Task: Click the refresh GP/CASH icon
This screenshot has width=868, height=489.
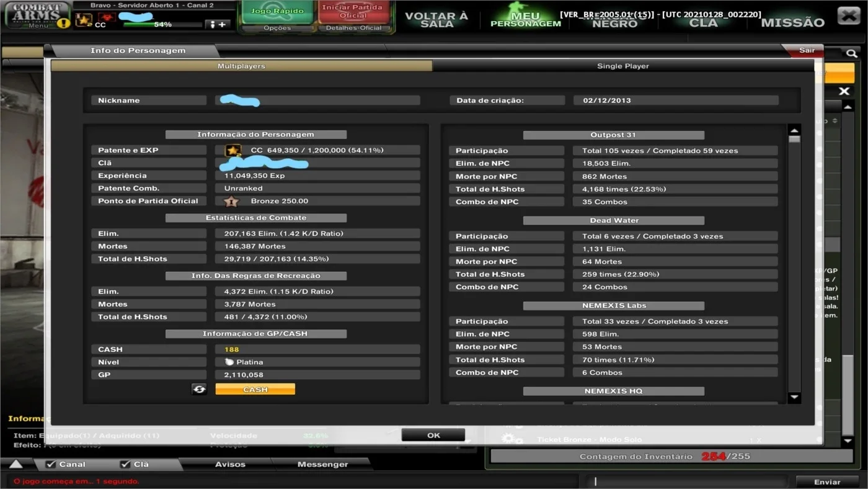Action: point(199,389)
